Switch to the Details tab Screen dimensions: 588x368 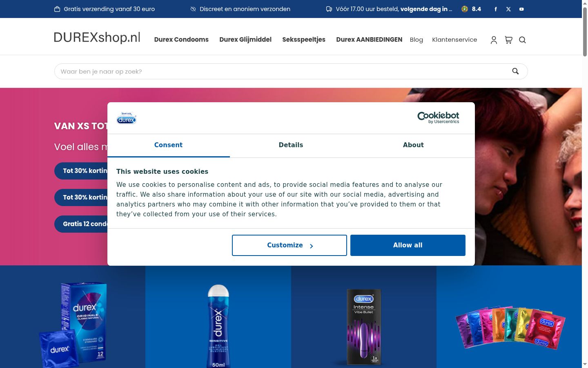coord(291,145)
